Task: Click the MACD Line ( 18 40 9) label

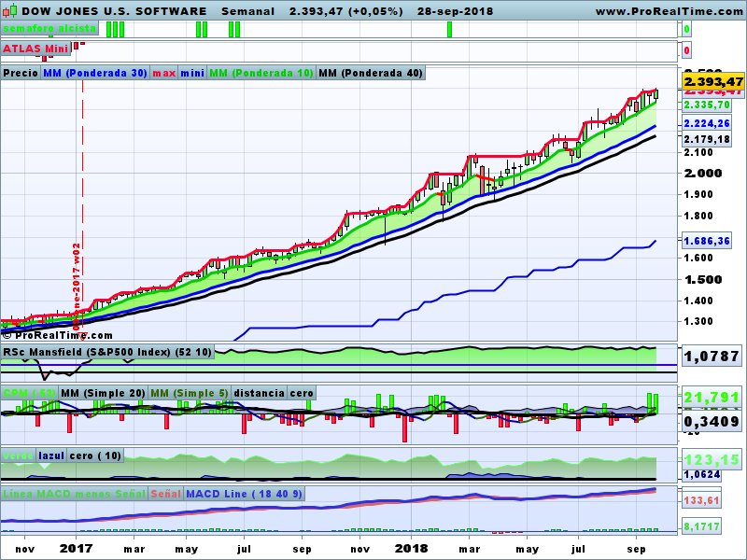Action: click(244, 494)
